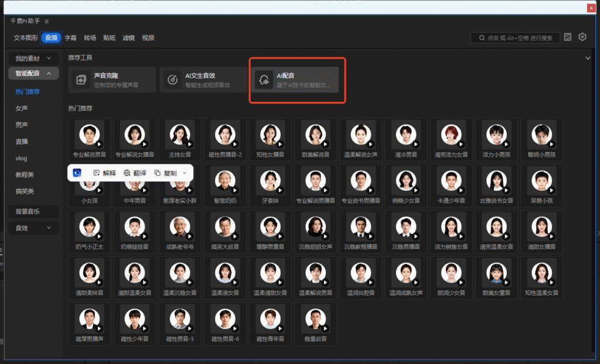
Task: Open the floating toolbar's more-options chevron
Action: 185,173
